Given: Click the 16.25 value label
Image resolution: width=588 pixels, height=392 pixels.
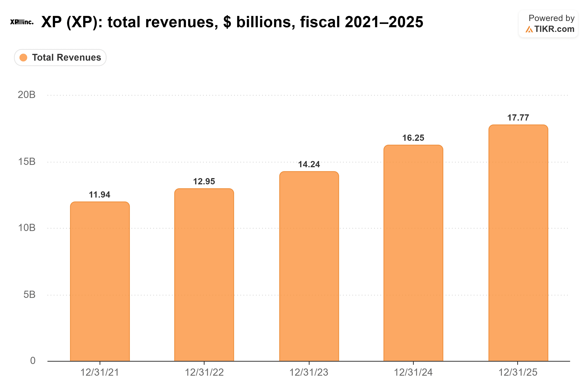Looking at the screenshot, I should [x=413, y=138].
